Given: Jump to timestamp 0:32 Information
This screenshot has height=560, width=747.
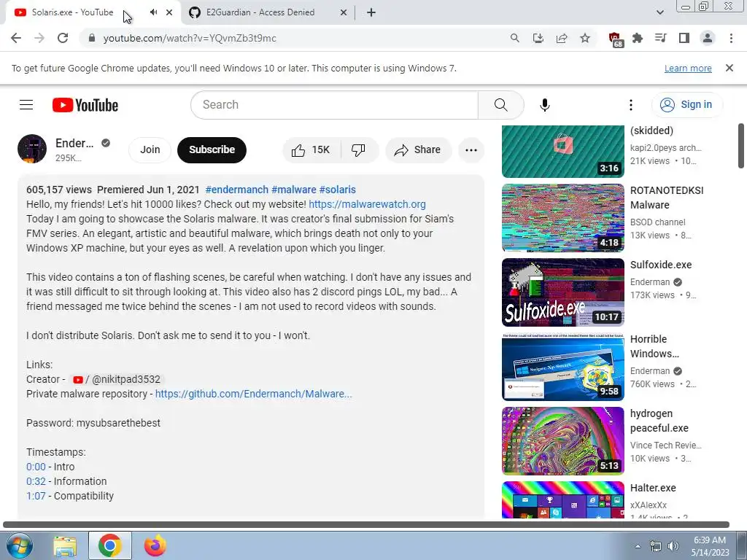Looking at the screenshot, I should pos(36,481).
